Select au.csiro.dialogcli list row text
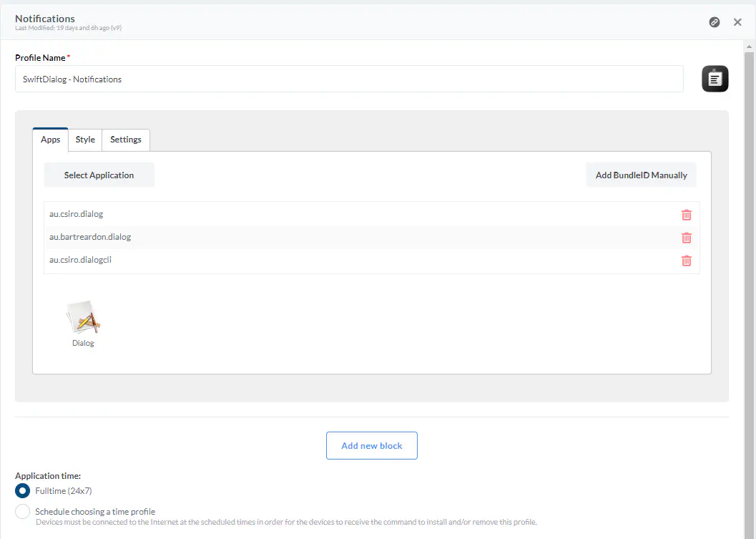 (80, 260)
